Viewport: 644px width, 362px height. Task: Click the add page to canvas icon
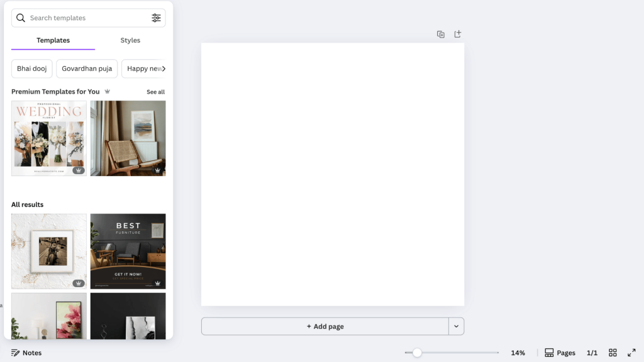pyautogui.click(x=457, y=34)
